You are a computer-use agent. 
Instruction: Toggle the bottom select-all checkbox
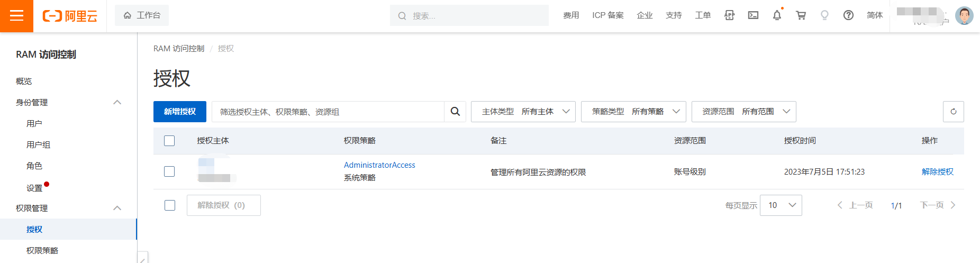170,205
